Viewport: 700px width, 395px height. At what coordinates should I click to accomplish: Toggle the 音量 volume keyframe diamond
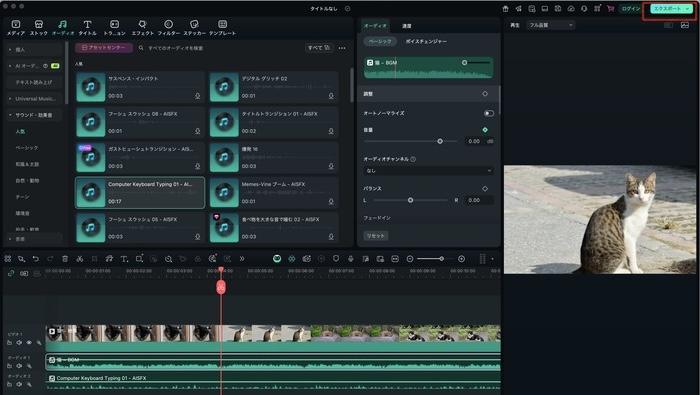pos(485,130)
